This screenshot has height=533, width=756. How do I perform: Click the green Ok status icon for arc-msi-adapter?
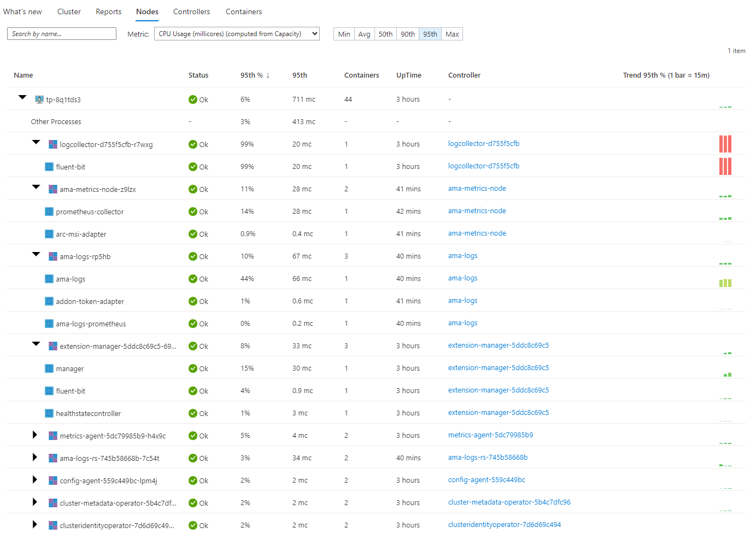point(193,234)
